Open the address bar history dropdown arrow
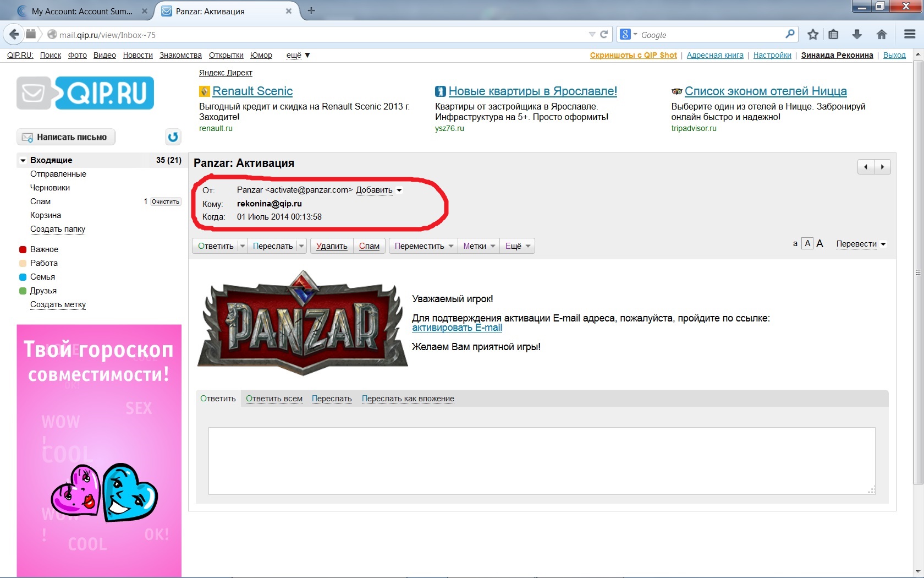924x578 pixels. tap(592, 34)
